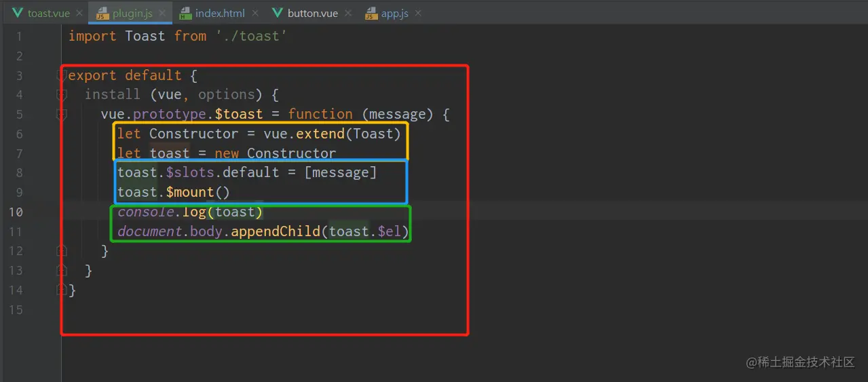This screenshot has width=868, height=382.
Task: Click line number 7 in the gutter
Action: point(19,153)
